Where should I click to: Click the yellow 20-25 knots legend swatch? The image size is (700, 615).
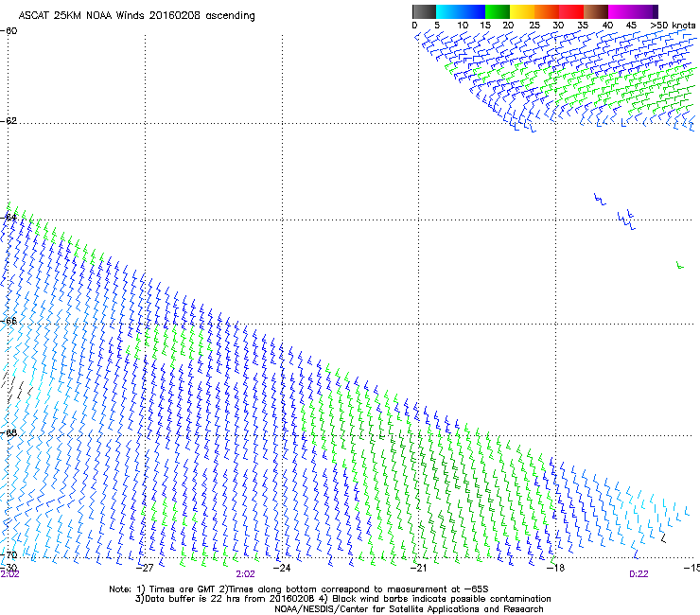point(522,11)
